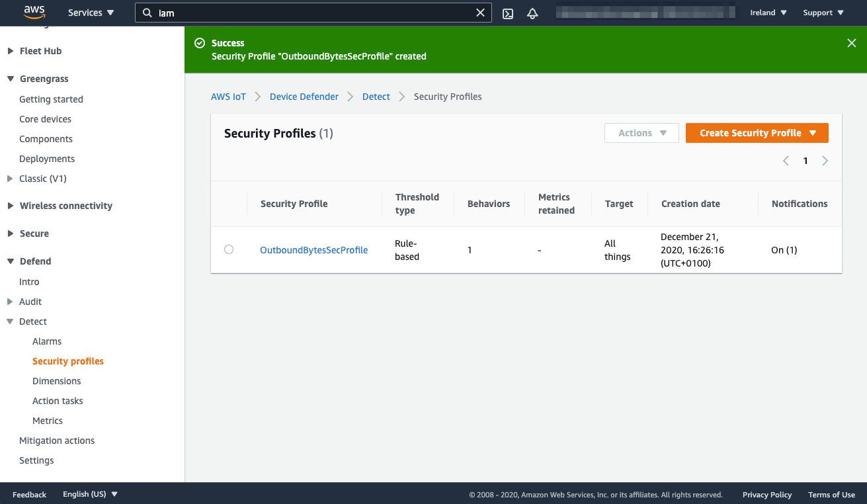Expand the Fleet Hub section
The image size is (867, 504).
[x=11, y=51]
